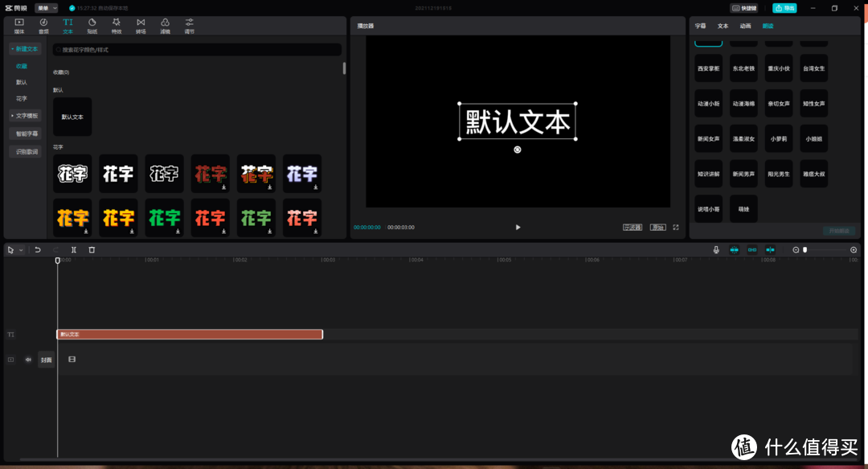
Task: Open the 调节 adjustment panel
Action: click(190, 26)
